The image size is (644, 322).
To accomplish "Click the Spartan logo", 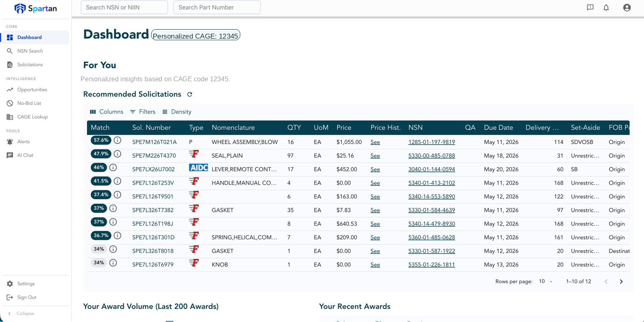I will 35,8.
